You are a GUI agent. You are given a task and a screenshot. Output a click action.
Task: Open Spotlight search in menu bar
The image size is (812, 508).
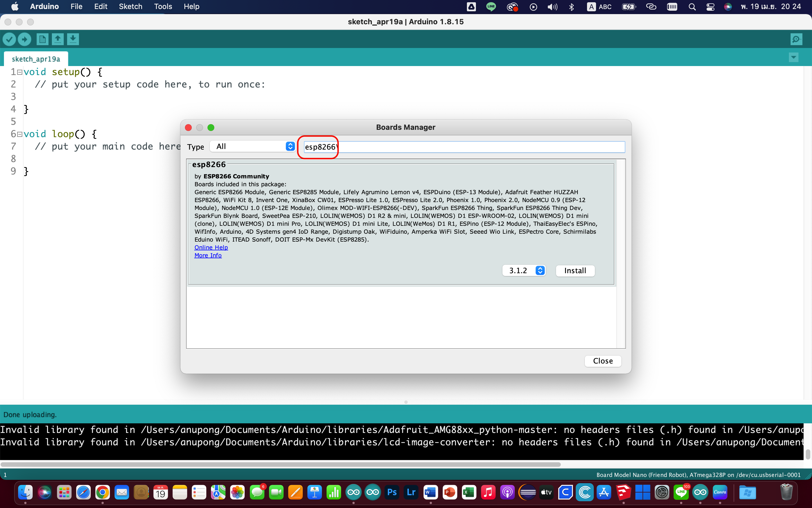point(692,7)
